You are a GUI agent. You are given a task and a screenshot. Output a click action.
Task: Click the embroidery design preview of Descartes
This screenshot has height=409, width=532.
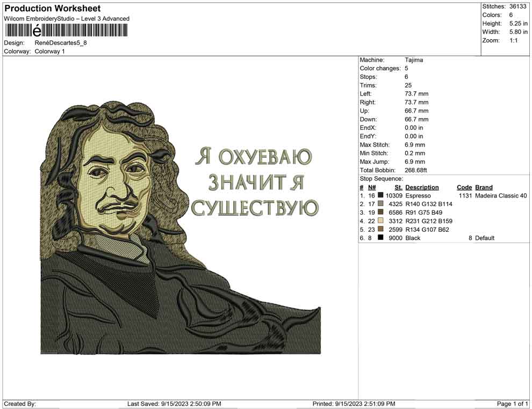click(x=181, y=227)
